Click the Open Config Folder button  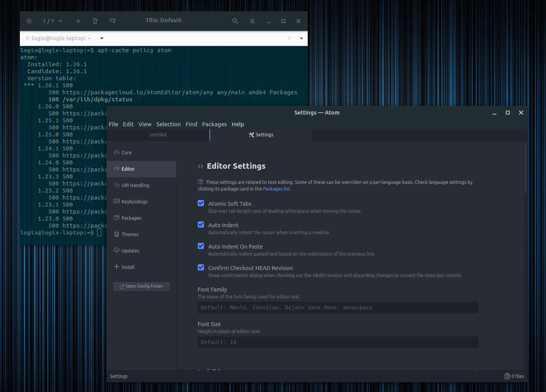pyautogui.click(x=141, y=286)
